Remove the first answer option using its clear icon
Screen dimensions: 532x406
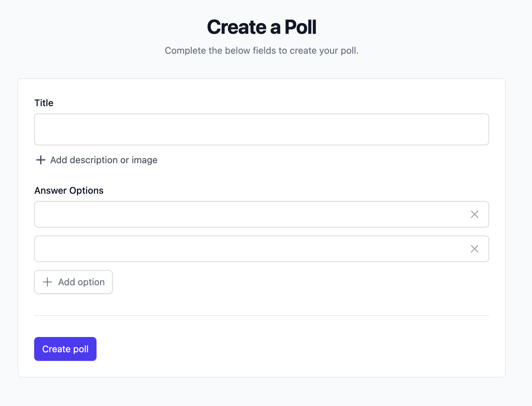coord(475,214)
